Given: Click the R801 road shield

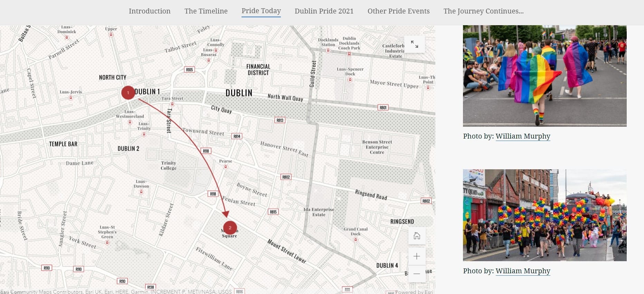Looking at the screenshot, I should (383, 107).
